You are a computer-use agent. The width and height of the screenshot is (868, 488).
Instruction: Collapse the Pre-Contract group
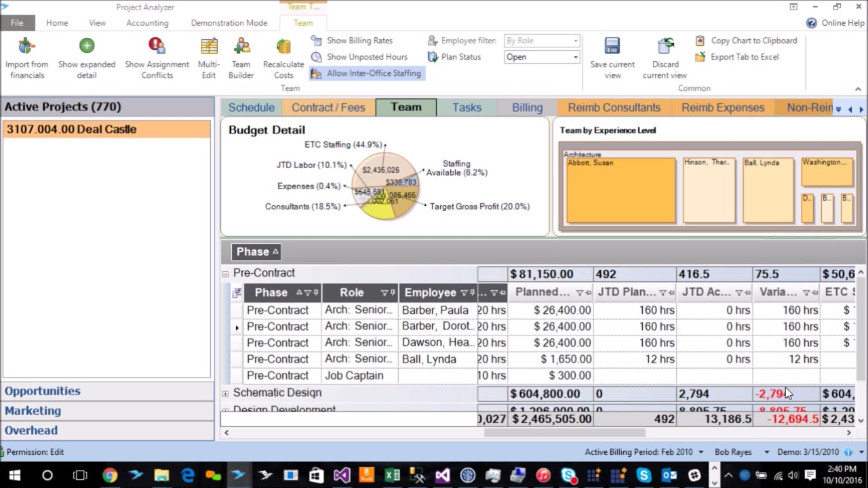point(226,274)
